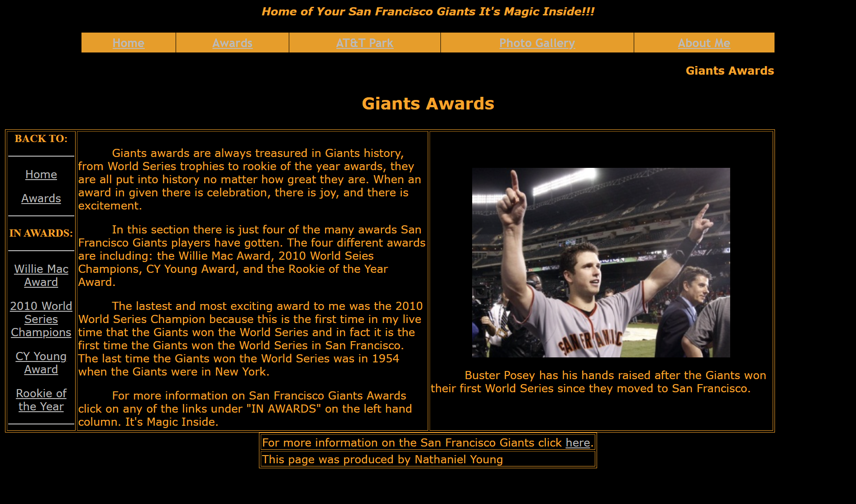This screenshot has width=856, height=504.
Task: Open Awards from the left sidebar
Action: (41, 198)
